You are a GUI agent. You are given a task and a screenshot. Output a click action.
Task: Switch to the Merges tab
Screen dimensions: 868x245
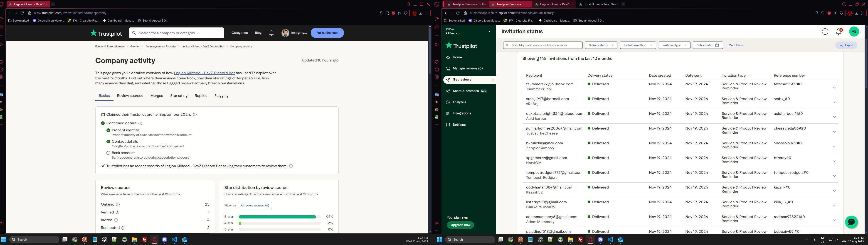(157, 96)
